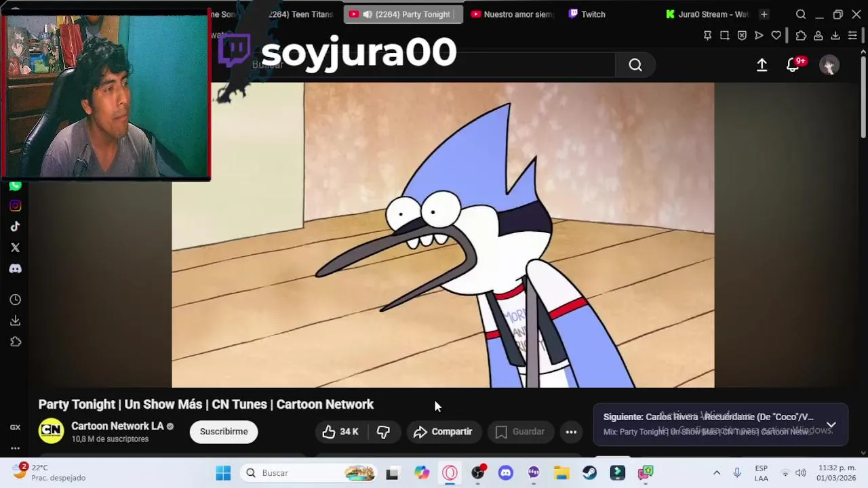Click the YouTube search input field
868x488 pixels.
coord(431,65)
